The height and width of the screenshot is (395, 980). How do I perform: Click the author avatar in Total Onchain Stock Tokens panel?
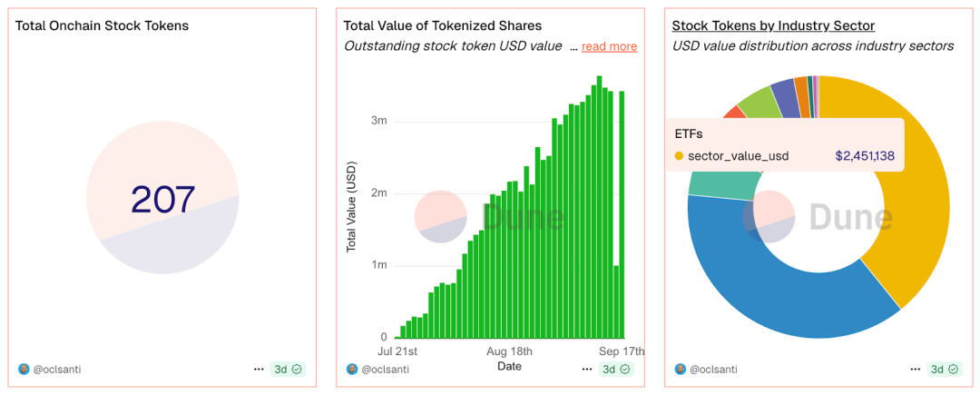[x=24, y=370]
